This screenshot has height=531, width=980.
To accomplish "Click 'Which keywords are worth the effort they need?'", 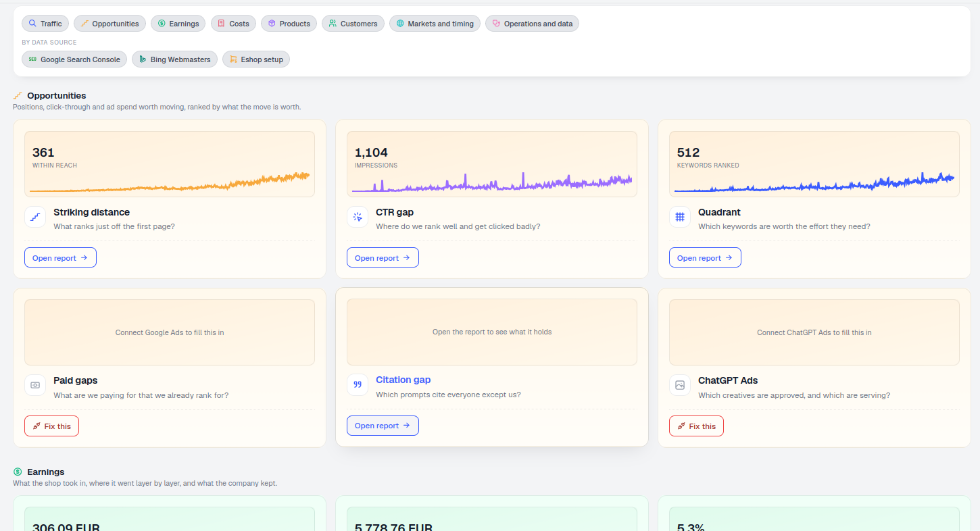I will (x=784, y=226).
